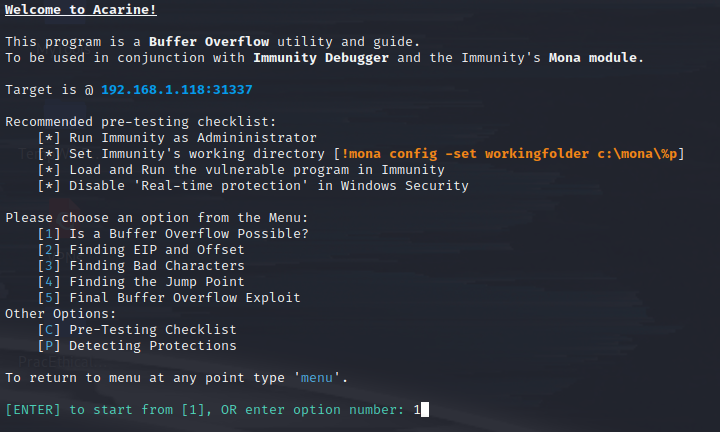Choose the 'Pre-Testing Checklist' option
The image size is (720, 432).
point(153,330)
